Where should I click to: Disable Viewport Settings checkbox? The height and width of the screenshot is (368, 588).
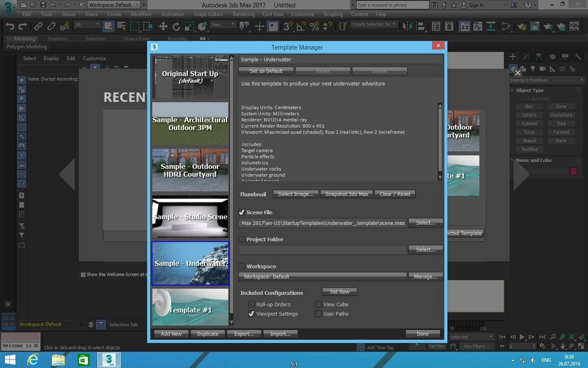252,314
